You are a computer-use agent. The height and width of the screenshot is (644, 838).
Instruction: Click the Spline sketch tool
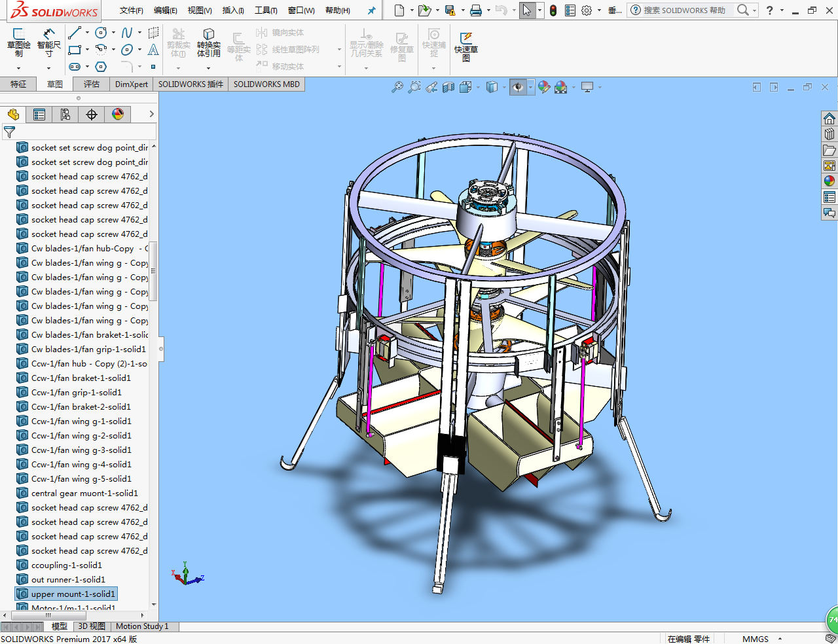[127, 33]
